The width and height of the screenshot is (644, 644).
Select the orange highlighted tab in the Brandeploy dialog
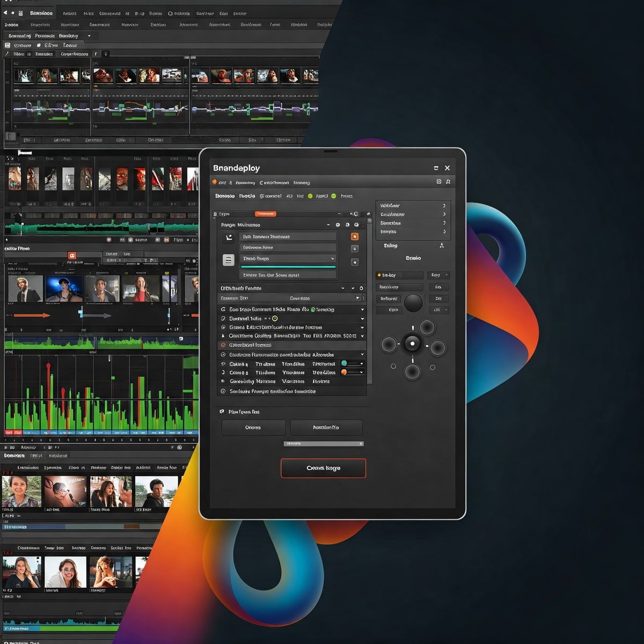265,214
